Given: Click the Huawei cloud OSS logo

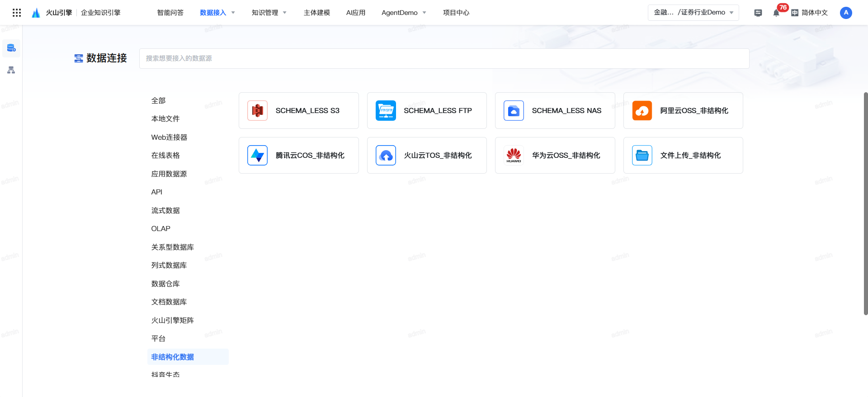Looking at the screenshot, I should click(514, 156).
